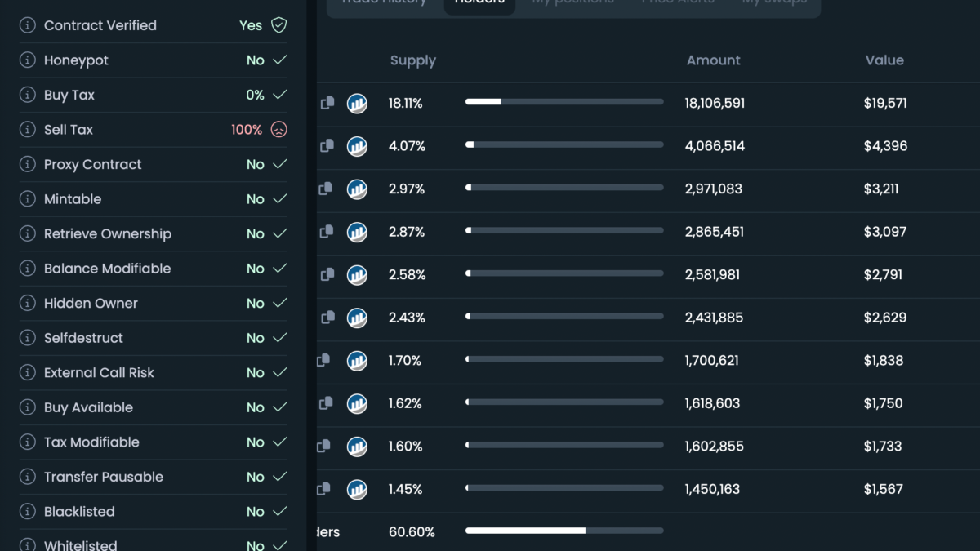Open explorer icon for the 4.07% holder
The width and height of the screenshot is (980, 551).
(x=357, y=146)
